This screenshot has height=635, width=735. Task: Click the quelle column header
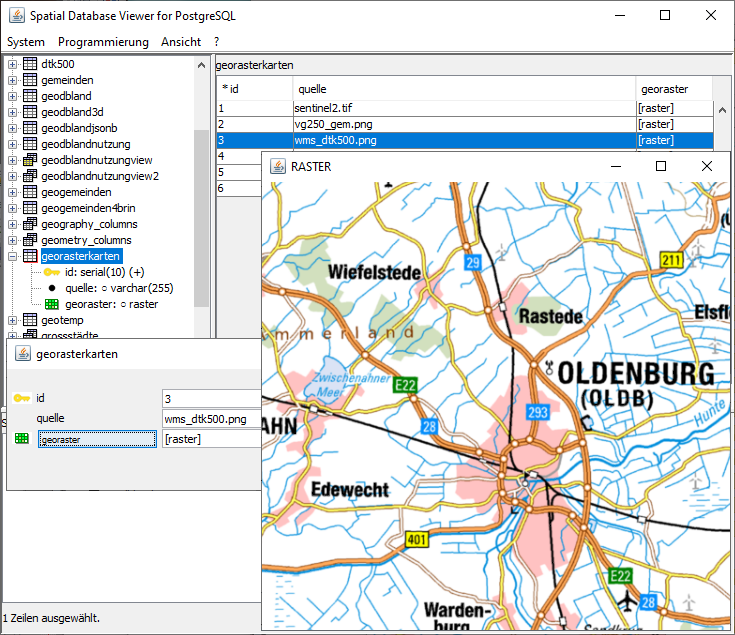coord(465,89)
